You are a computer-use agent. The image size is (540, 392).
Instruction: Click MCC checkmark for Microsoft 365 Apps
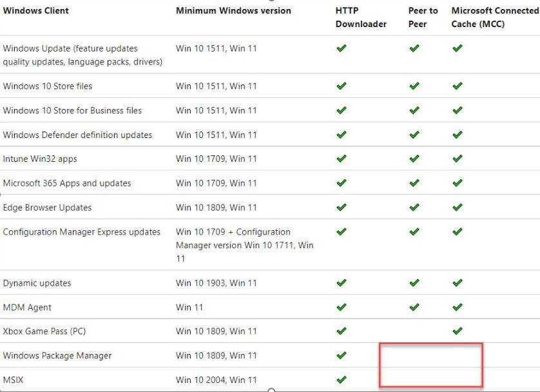[458, 183]
